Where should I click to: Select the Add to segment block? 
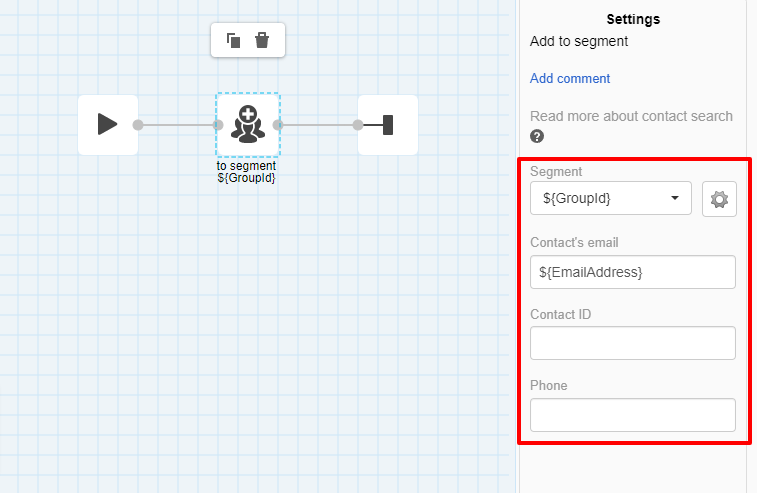[x=248, y=125]
